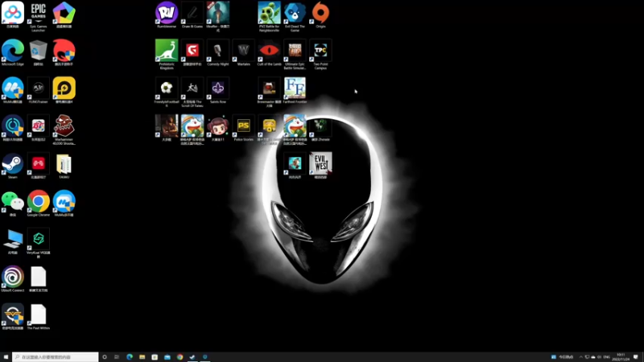Launch the Brewmaster desktop shortcut

(270, 92)
